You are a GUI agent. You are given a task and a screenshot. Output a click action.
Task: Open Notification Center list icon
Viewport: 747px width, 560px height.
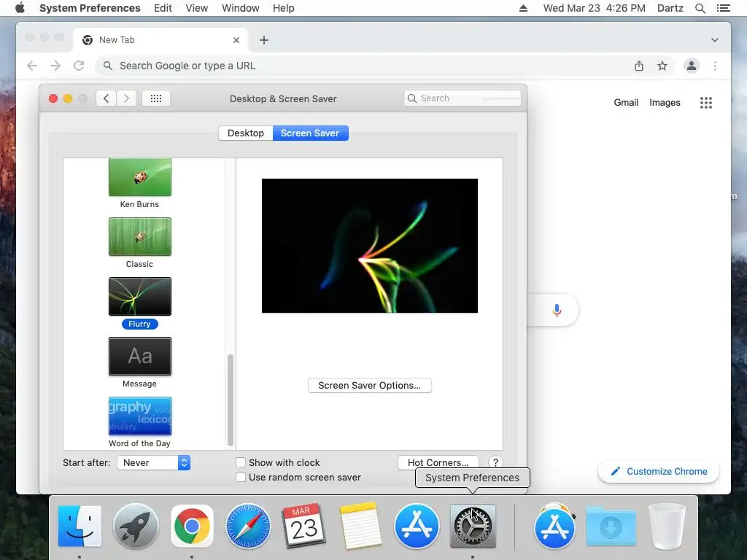(723, 8)
